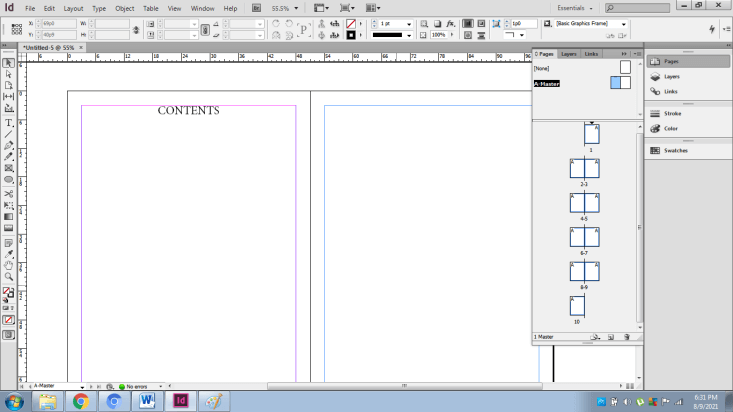
Task: Open the Essentials workspace switcher
Action: [575, 8]
